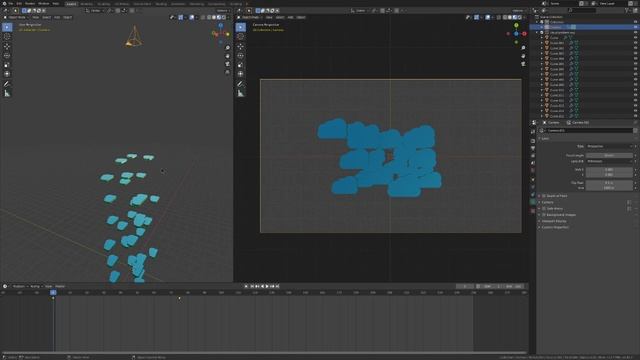Open the Render properties tab
This screenshot has height=360, width=640.
(x=533, y=141)
